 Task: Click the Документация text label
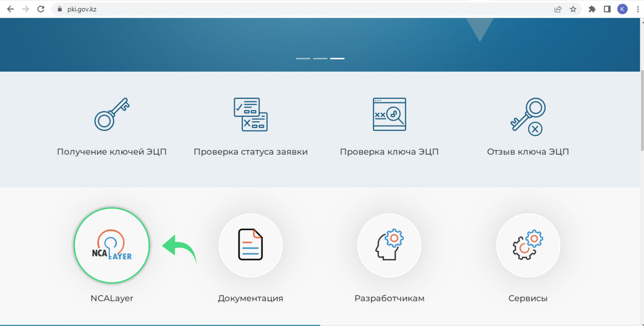tap(251, 298)
